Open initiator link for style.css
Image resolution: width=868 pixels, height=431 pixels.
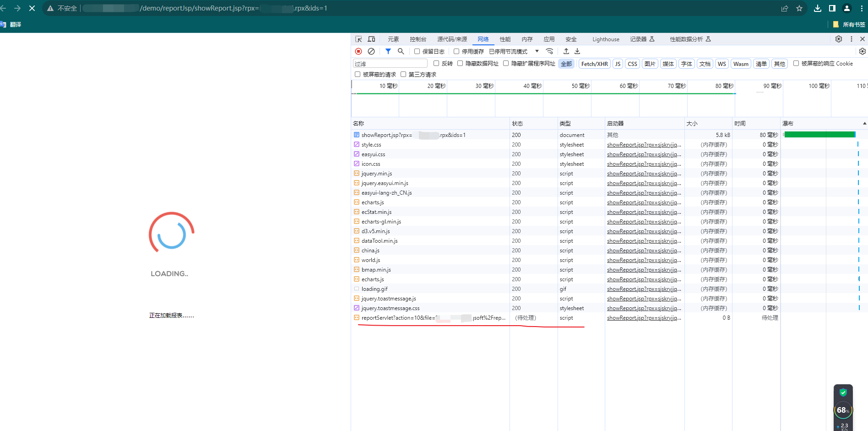pos(644,145)
